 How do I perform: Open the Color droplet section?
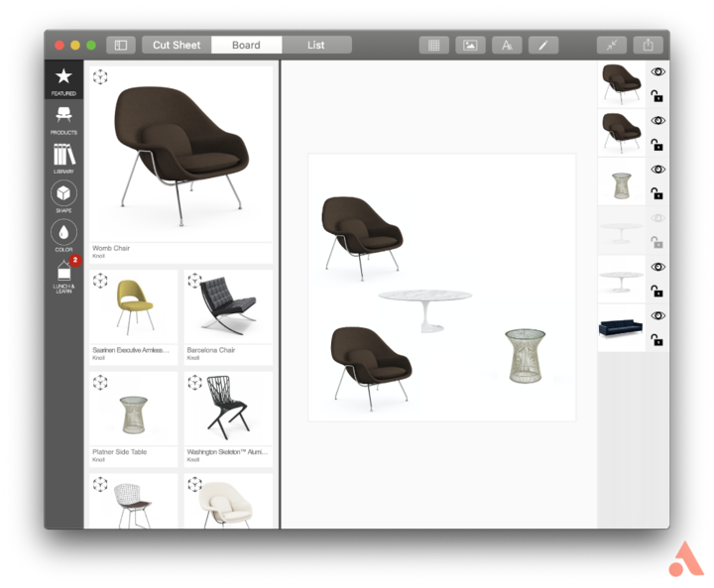pos(63,236)
